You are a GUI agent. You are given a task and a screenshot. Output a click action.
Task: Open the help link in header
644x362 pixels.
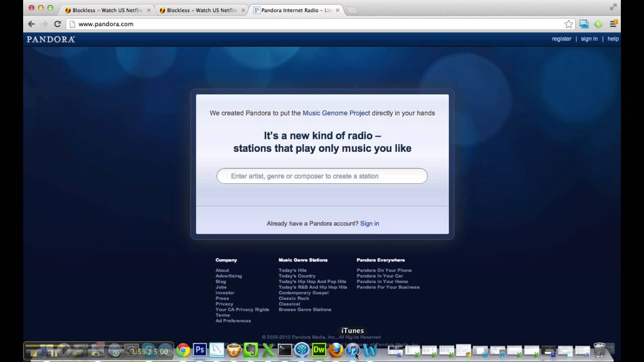(613, 39)
